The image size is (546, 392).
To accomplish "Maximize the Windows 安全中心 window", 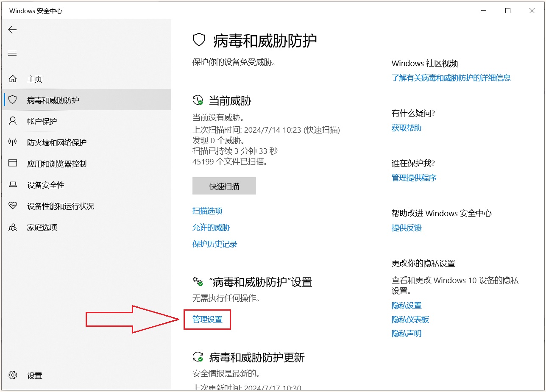I will [x=508, y=11].
